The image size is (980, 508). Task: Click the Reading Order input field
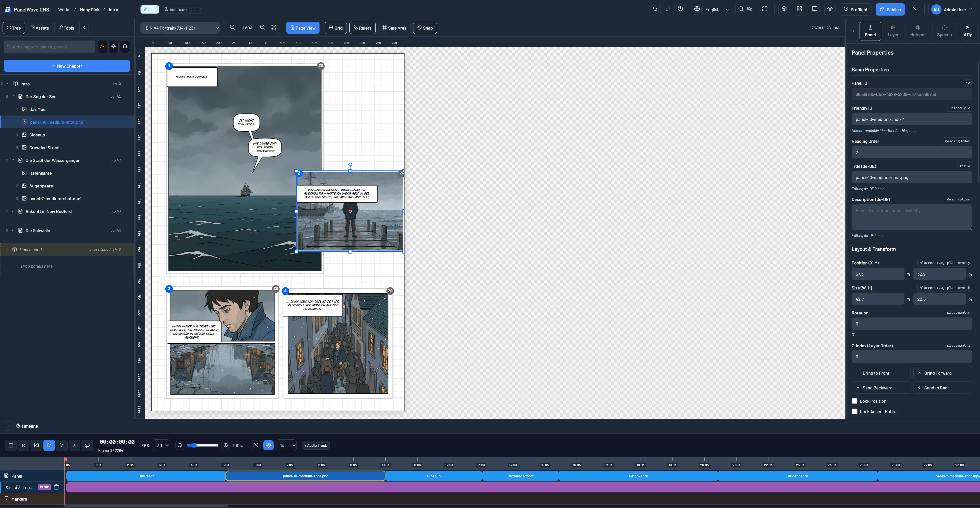[x=912, y=153]
